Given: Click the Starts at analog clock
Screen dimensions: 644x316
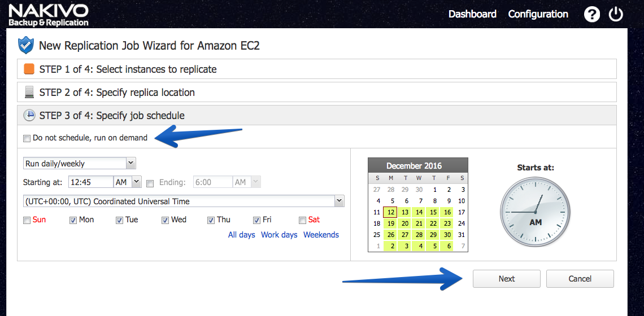Looking at the screenshot, I should coord(535,213).
